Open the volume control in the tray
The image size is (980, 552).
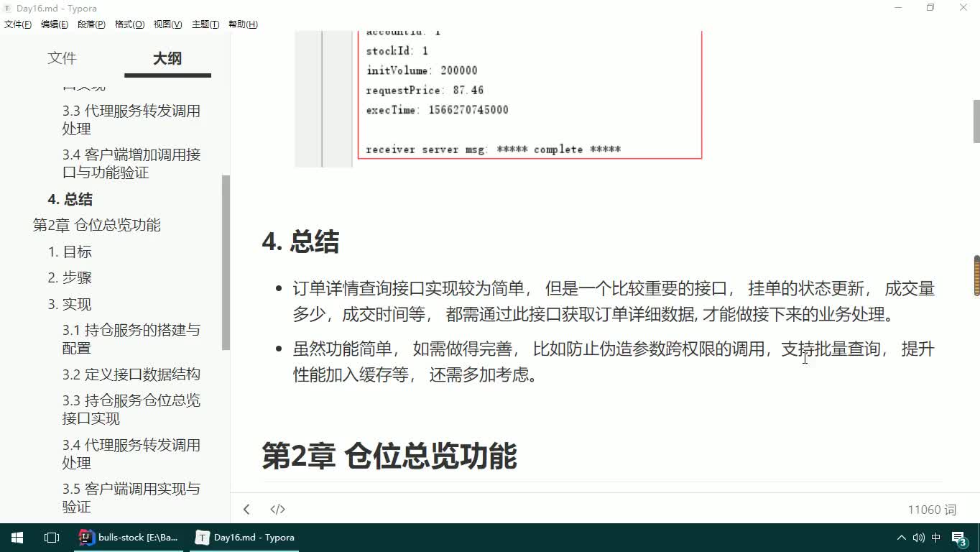pos(918,537)
